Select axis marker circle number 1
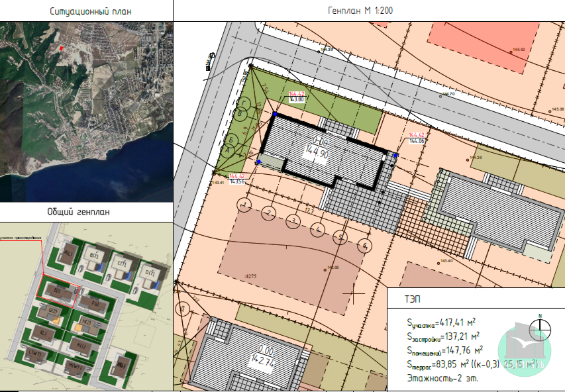Screen dimensions: 565x392 coord(246,205)
